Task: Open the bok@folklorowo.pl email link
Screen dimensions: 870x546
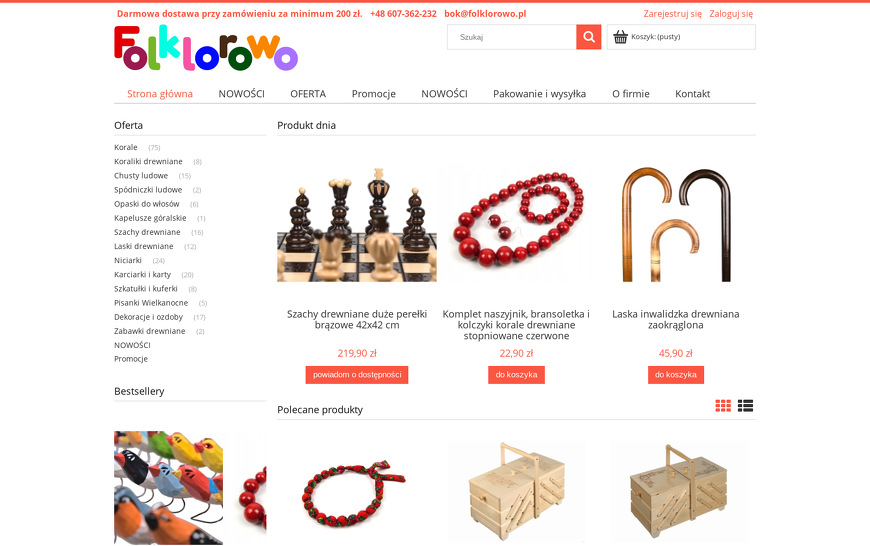Action: (x=485, y=14)
